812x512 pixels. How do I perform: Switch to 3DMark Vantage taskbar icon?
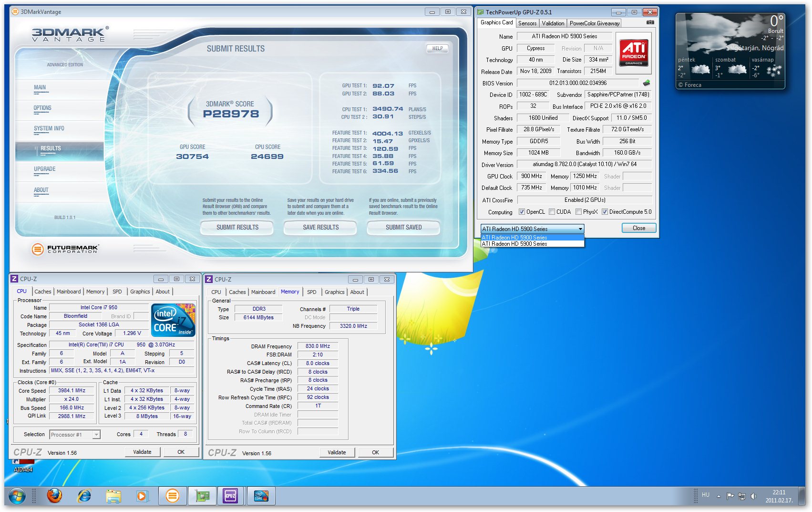click(172, 496)
